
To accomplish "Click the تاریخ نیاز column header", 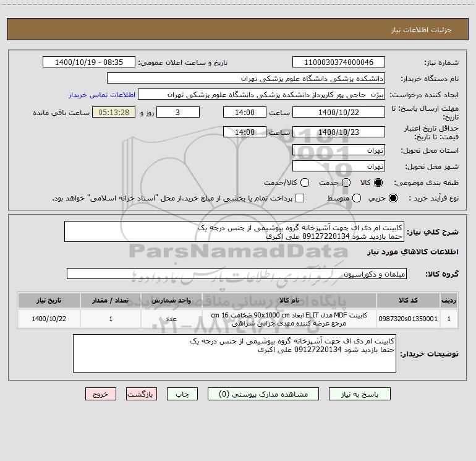I will [x=49, y=301].
